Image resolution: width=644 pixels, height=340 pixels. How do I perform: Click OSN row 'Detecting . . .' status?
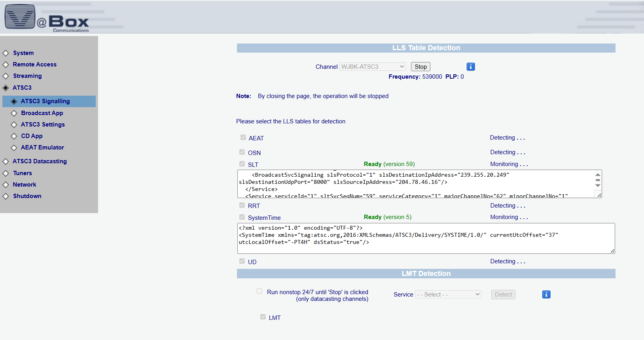508,152
